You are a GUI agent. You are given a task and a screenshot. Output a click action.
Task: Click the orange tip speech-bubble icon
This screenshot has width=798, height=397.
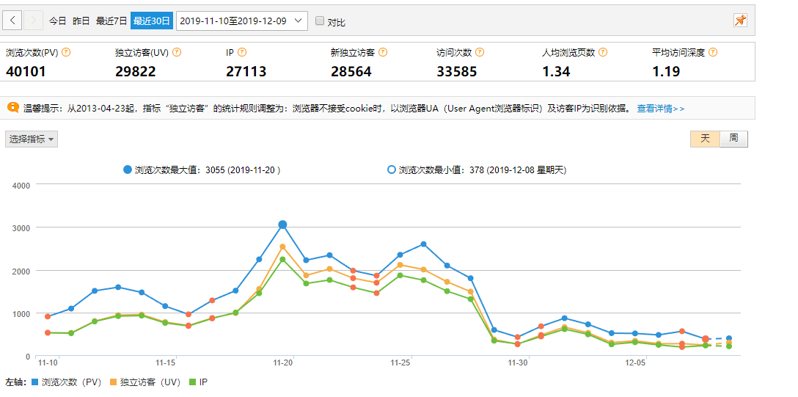(x=14, y=107)
